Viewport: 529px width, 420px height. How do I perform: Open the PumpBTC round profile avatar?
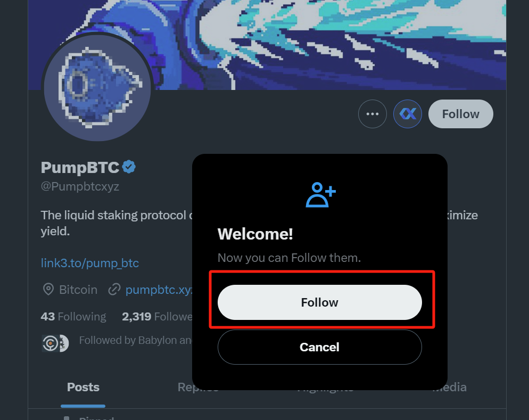click(97, 88)
